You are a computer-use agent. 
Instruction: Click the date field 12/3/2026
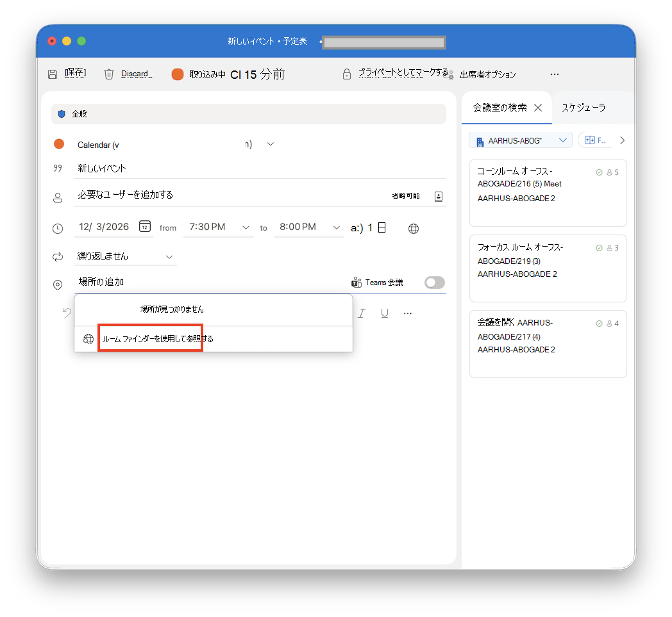[x=104, y=227]
